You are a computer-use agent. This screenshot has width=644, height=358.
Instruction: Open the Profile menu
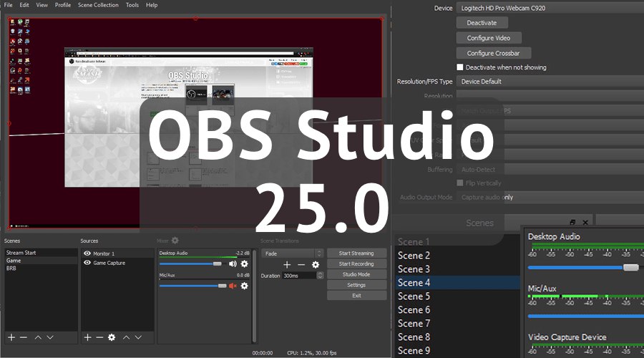[x=63, y=5]
